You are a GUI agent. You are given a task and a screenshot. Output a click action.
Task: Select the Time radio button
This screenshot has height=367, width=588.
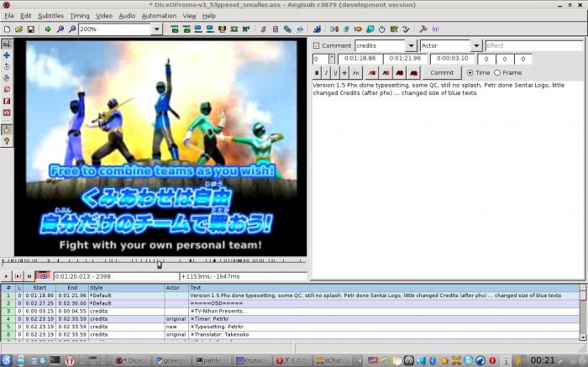[470, 73]
